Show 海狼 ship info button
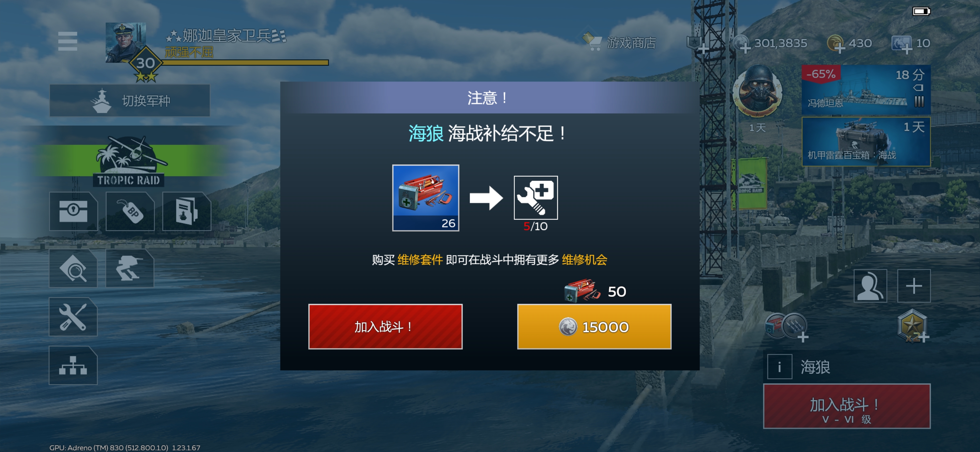This screenshot has height=452, width=980. (780, 367)
